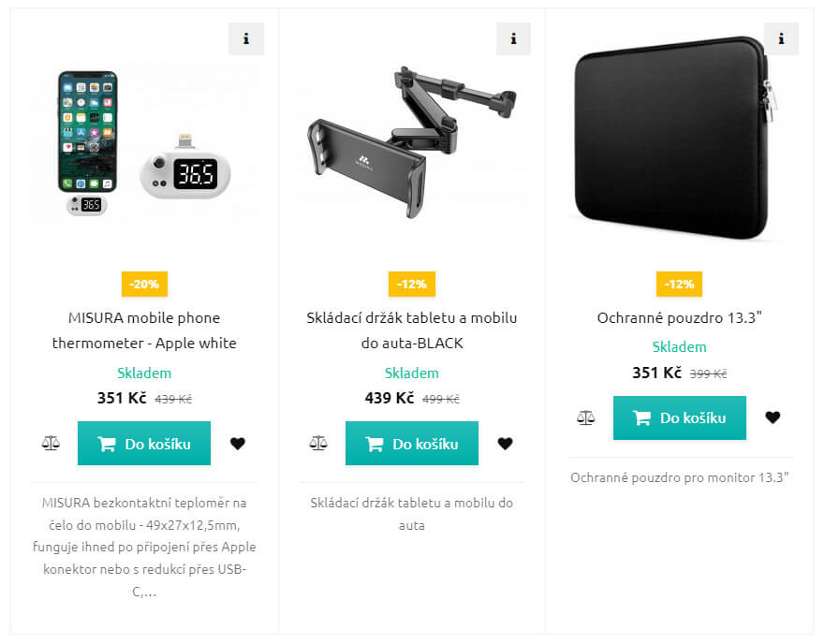Add MISURA thermometer to wishlist heart
Screen dimensions: 825x644
coord(238,443)
